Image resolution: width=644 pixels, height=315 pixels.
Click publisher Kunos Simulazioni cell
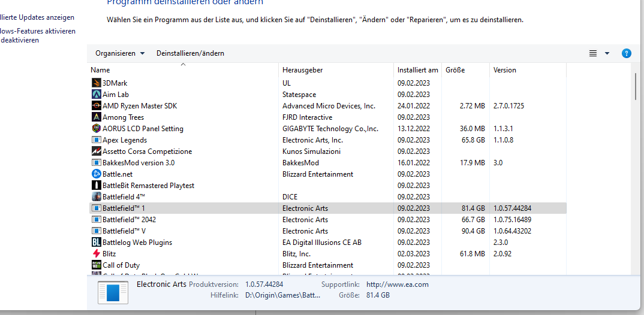pyautogui.click(x=311, y=152)
